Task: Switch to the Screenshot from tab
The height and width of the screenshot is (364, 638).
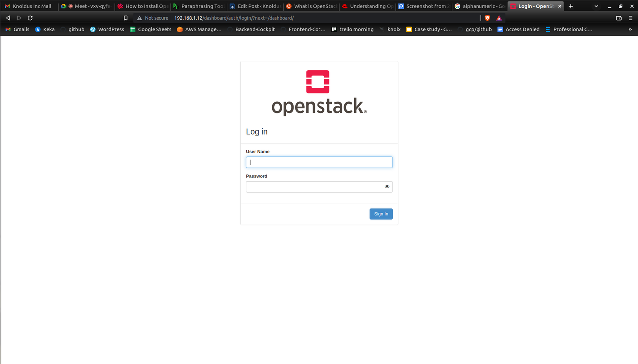Action: 424,6
